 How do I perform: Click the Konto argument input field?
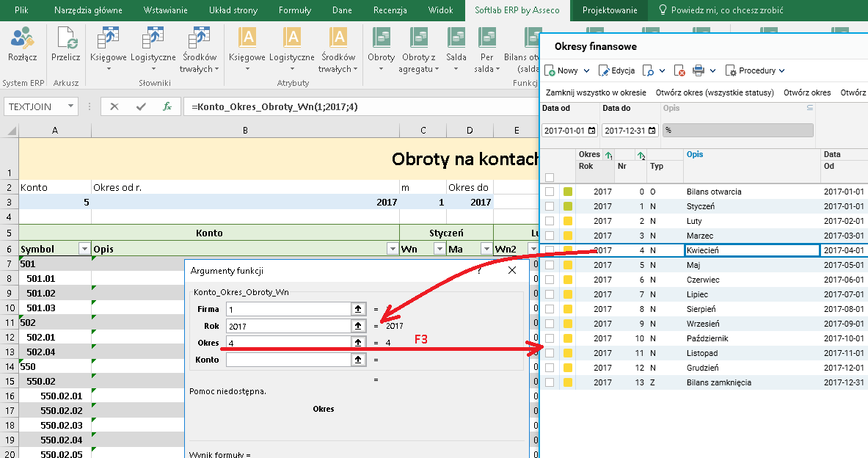click(x=288, y=360)
